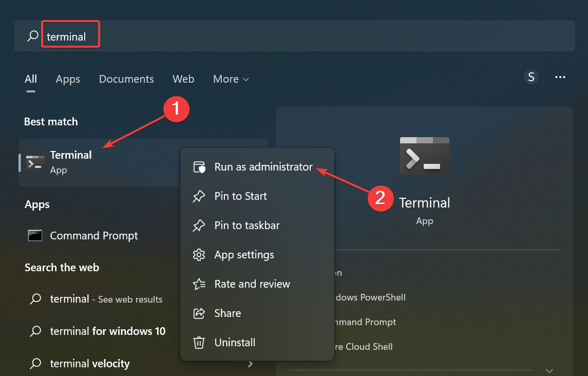Choose Run as administrator from context menu
Screen dimensions: 588x376
tap(263, 167)
